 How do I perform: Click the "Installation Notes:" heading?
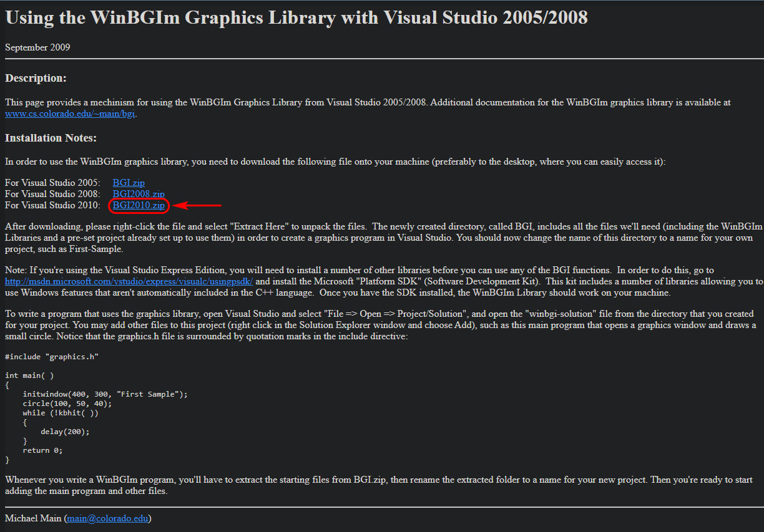[x=51, y=137]
